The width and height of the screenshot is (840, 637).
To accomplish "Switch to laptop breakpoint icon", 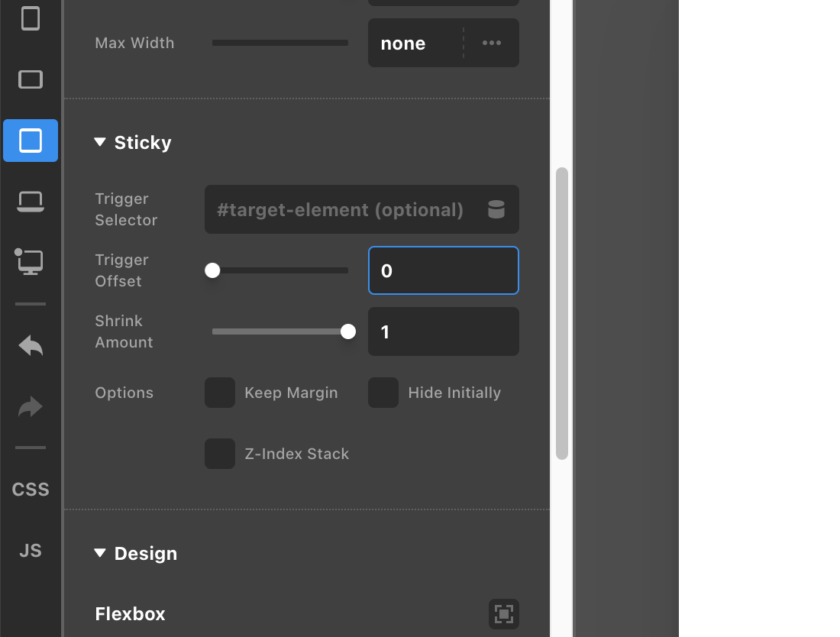I will click(31, 202).
